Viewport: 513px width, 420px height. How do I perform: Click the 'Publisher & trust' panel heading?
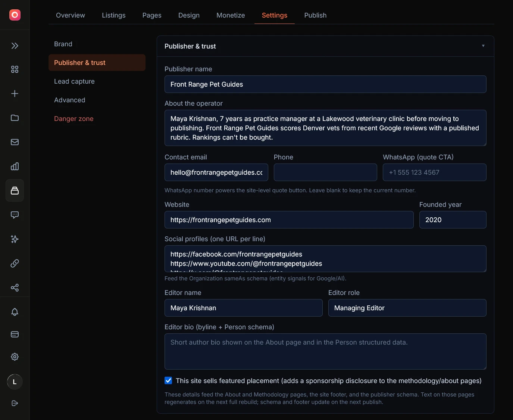click(190, 46)
